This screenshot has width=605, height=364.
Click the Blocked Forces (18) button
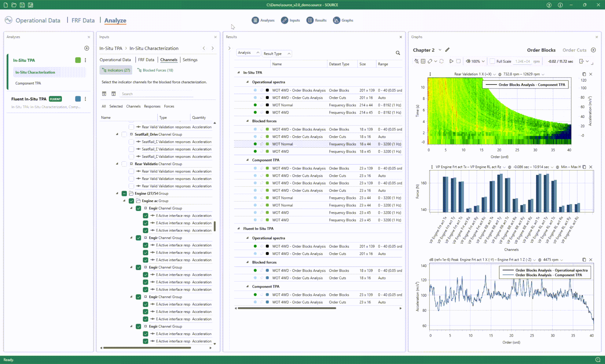(155, 70)
